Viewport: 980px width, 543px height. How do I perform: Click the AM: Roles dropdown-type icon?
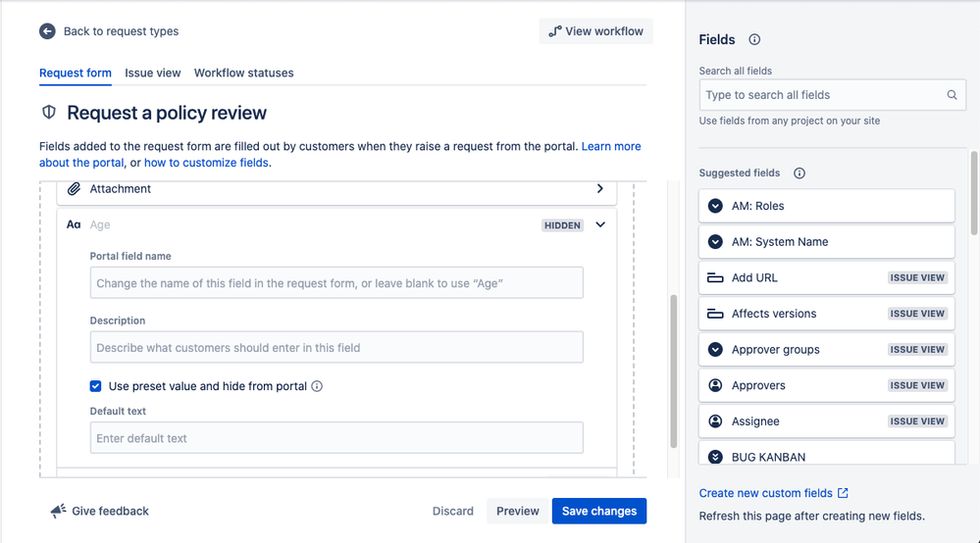pos(715,206)
